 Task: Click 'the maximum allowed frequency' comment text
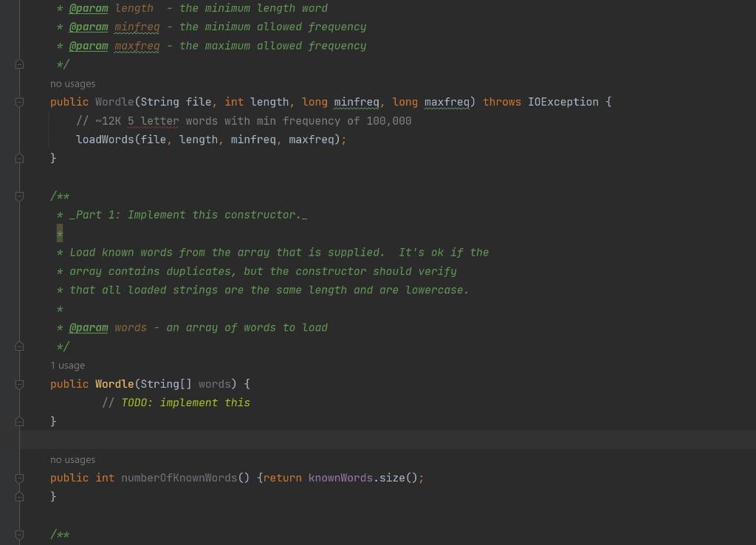[x=272, y=46]
